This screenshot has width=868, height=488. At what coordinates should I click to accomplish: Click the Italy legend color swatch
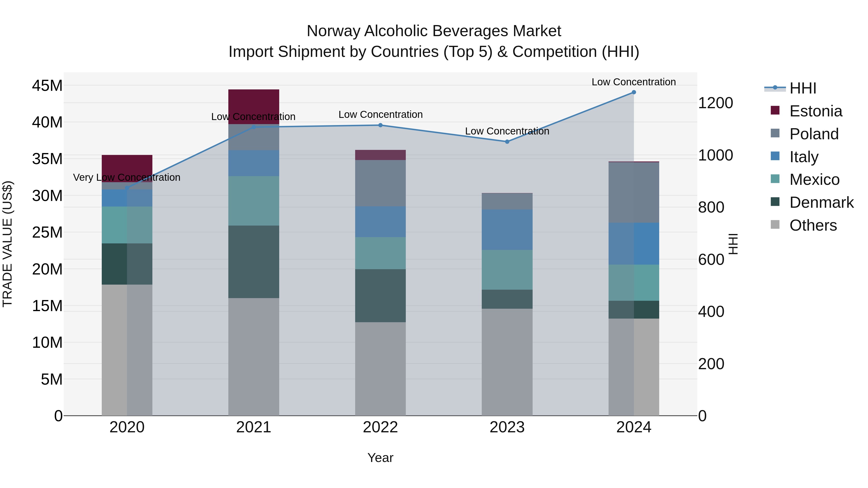[775, 156]
